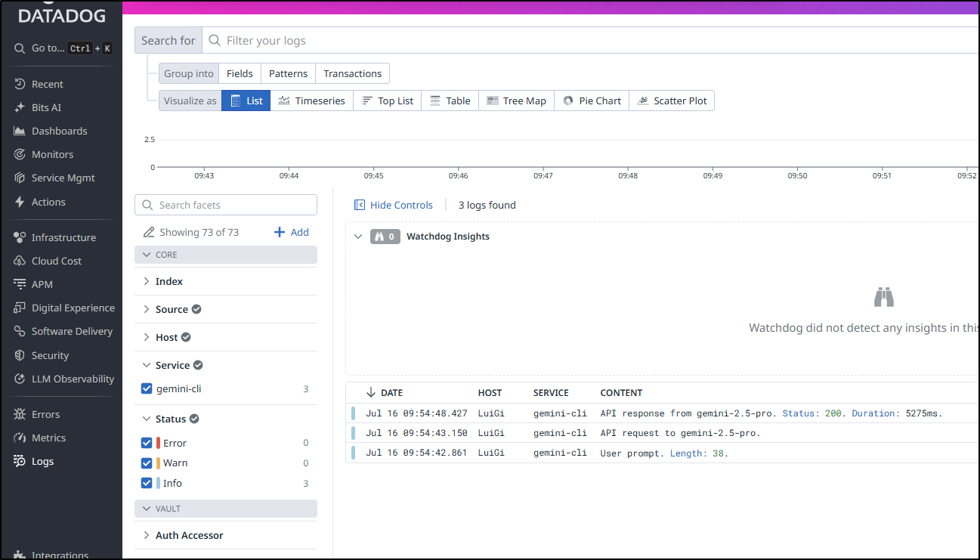Uncheck the Error status checkbox
Screen dimensions: 980x560
click(147, 443)
